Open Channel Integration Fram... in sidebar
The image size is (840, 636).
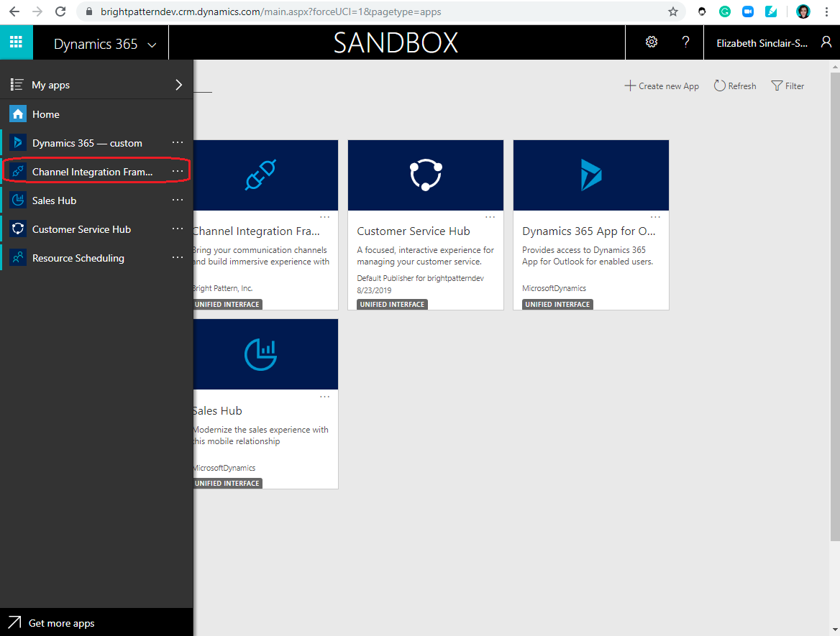92,172
